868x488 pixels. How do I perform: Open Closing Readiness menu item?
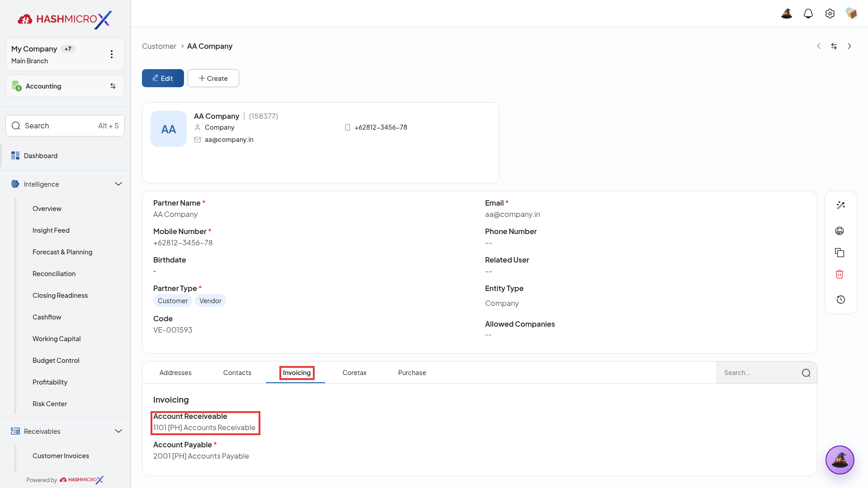point(60,295)
